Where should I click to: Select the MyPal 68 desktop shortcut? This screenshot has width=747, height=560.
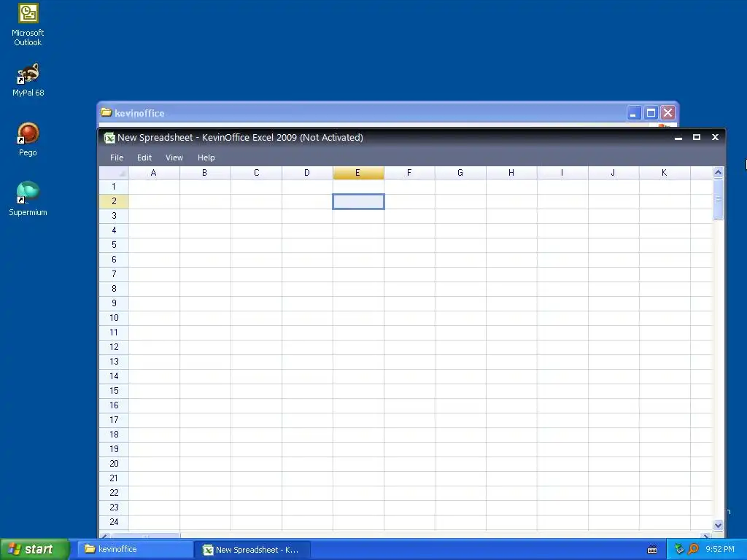(x=28, y=79)
